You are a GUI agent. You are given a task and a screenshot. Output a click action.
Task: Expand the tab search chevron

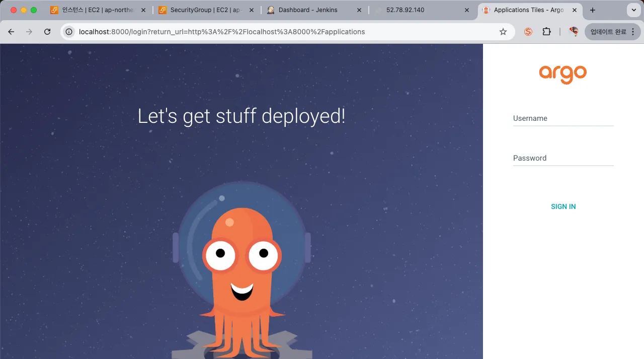pyautogui.click(x=633, y=10)
